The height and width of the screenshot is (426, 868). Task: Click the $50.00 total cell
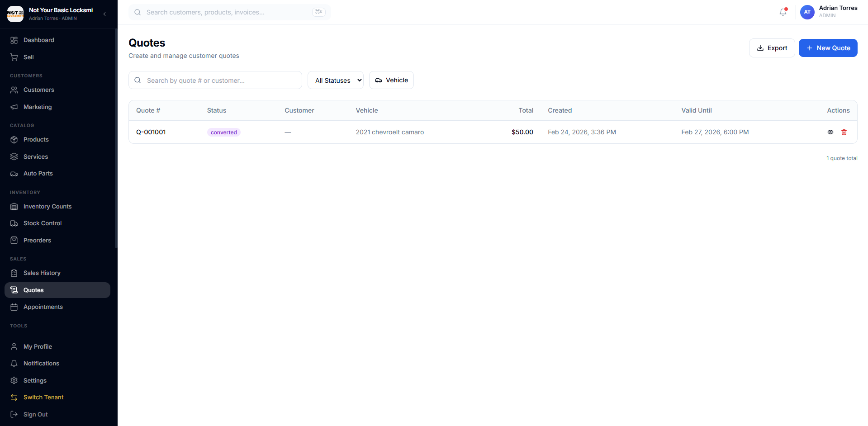point(522,132)
